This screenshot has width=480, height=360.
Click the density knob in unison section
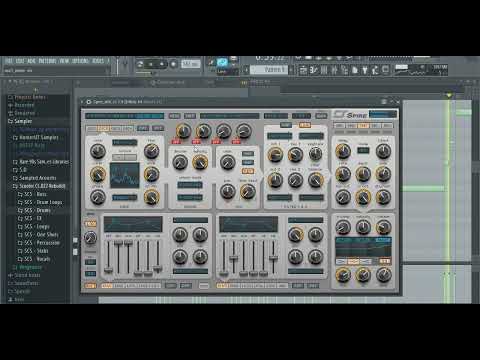pyautogui.click(x=200, y=162)
